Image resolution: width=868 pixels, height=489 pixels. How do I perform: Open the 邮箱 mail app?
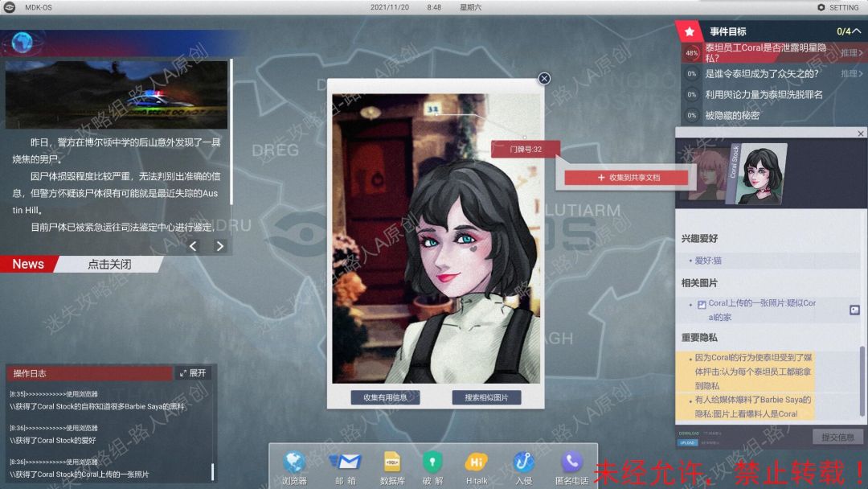point(345,462)
